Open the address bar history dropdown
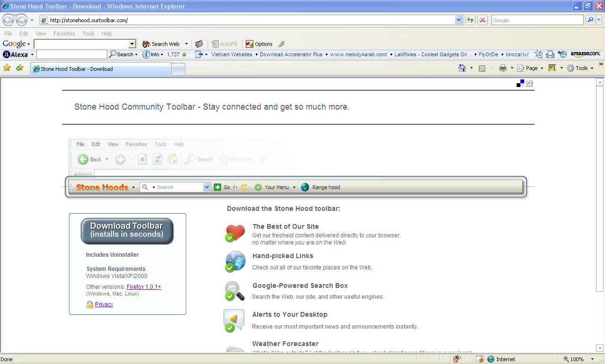This screenshot has width=605, height=364. tap(458, 20)
